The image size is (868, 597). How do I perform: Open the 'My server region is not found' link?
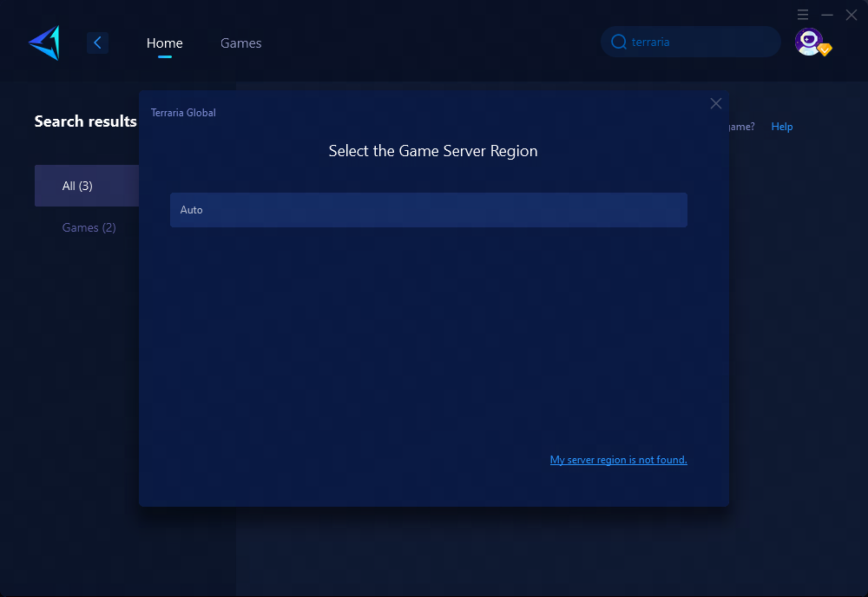tap(618, 460)
